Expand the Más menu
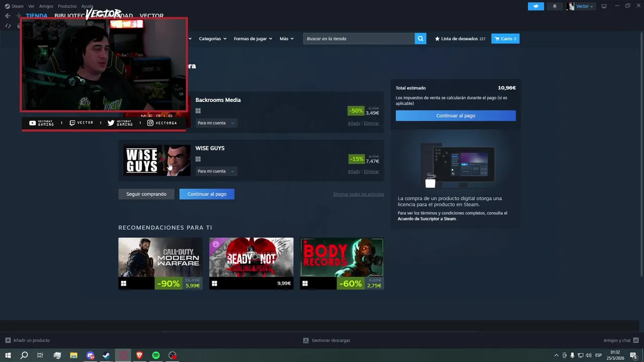644x362 pixels. click(x=286, y=39)
